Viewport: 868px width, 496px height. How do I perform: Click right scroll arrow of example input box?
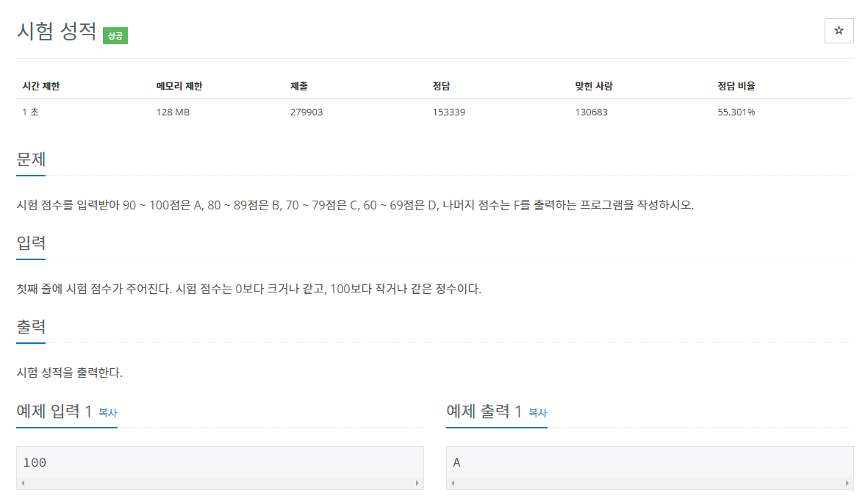tap(417, 484)
